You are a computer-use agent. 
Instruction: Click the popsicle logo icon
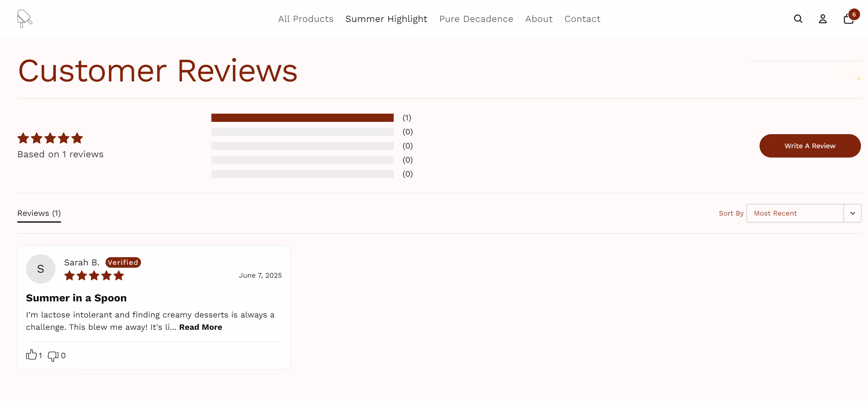(24, 18)
